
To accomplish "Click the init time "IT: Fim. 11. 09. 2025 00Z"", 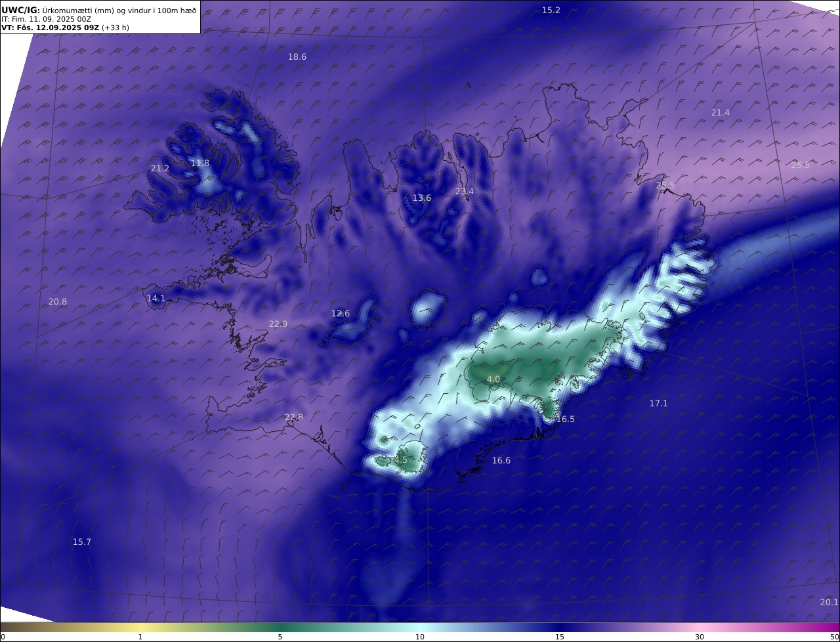I will [x=46, y=19].
